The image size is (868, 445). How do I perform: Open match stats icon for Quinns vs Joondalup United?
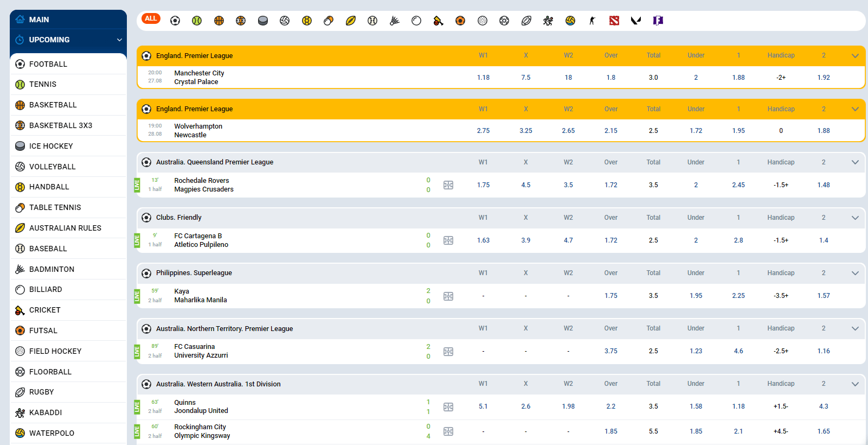coord(448,407)
